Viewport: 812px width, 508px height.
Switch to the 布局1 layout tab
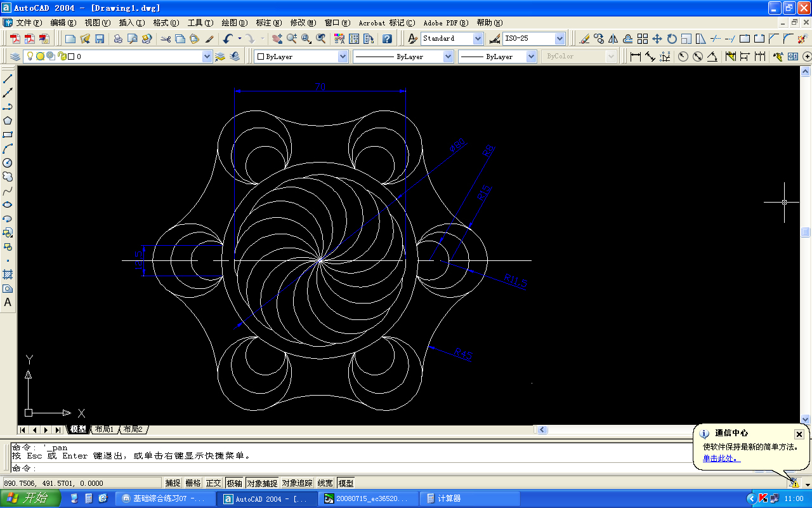click(x=104, y=430)
